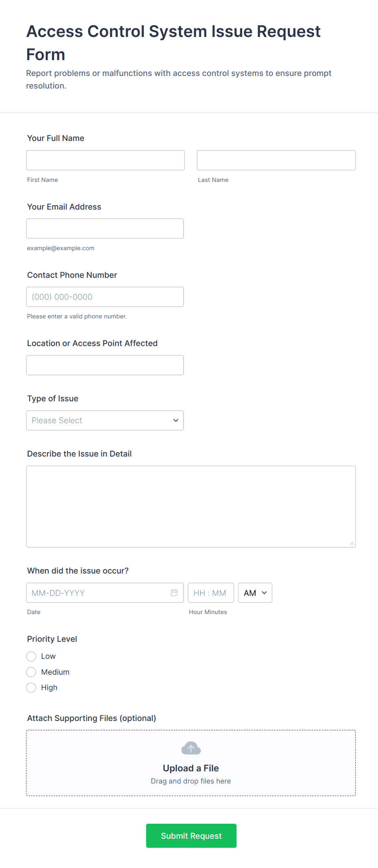
Task: Select the High priority radio button
Action: pyautogui.click(x=31, y=688)
